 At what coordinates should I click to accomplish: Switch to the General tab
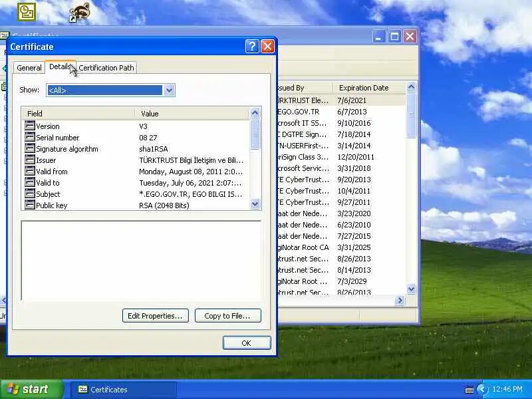[29, 68]
